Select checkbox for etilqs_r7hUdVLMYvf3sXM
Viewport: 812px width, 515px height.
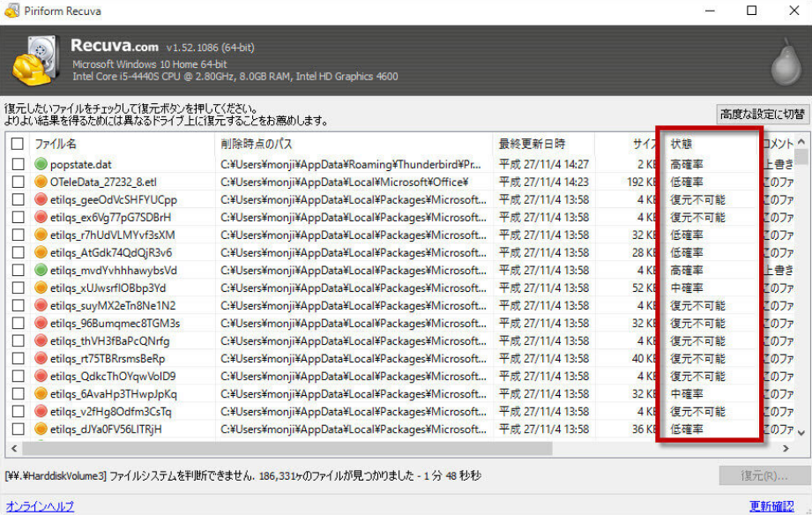click(18, 235)
